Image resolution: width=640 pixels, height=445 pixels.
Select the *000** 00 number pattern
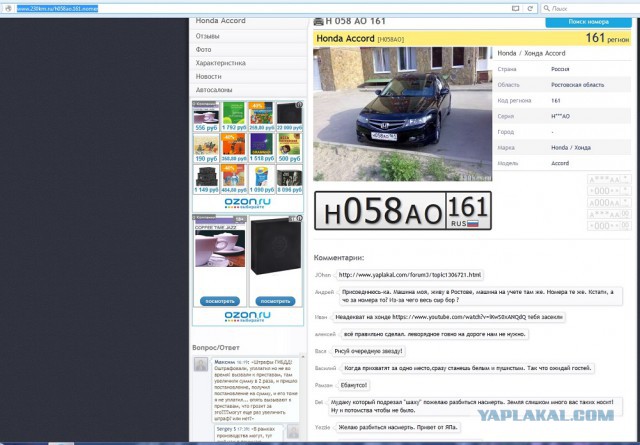[x=609, y=226]
